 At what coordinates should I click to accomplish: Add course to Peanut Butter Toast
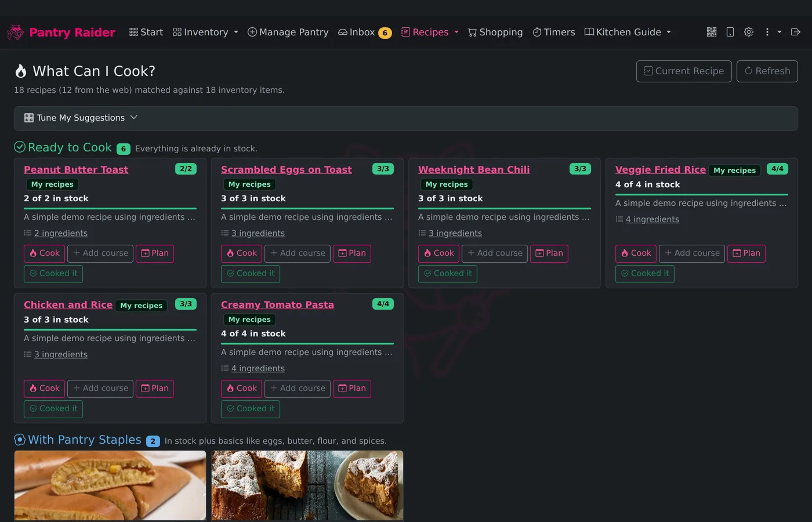point(100,253)
